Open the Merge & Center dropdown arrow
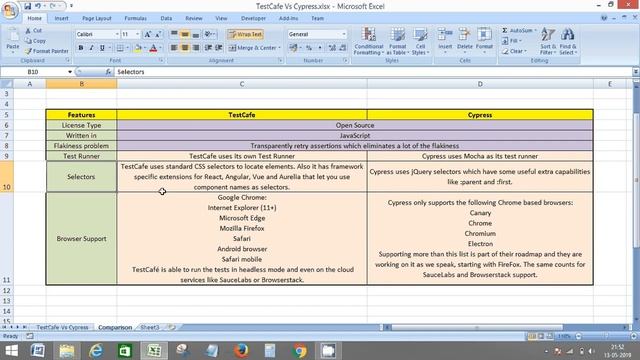Screen dimensions: 640x360 [280, 48]
